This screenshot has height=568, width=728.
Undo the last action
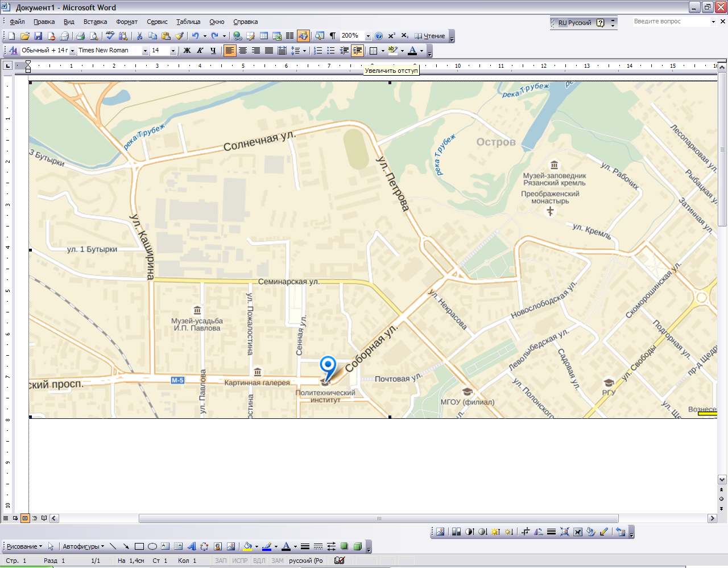pyautogui.click(x=195, y=36)
